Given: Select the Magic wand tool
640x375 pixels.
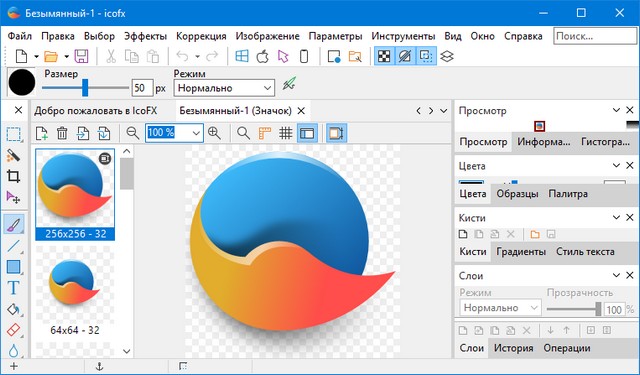Looking at the screenshot, I should click(13, 155).
